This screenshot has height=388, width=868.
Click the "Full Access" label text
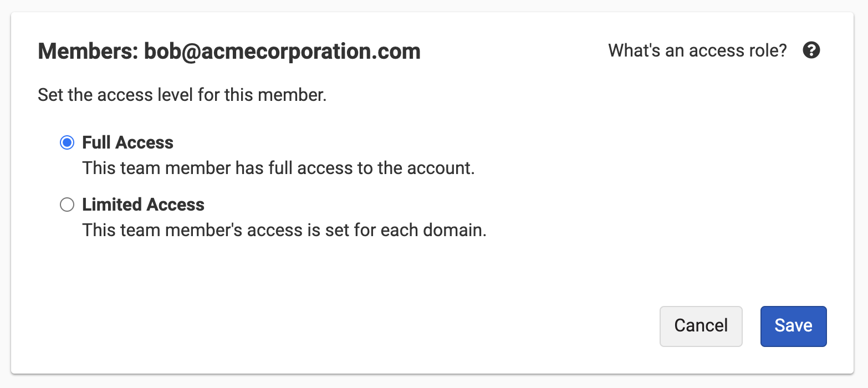coord(127,143)
